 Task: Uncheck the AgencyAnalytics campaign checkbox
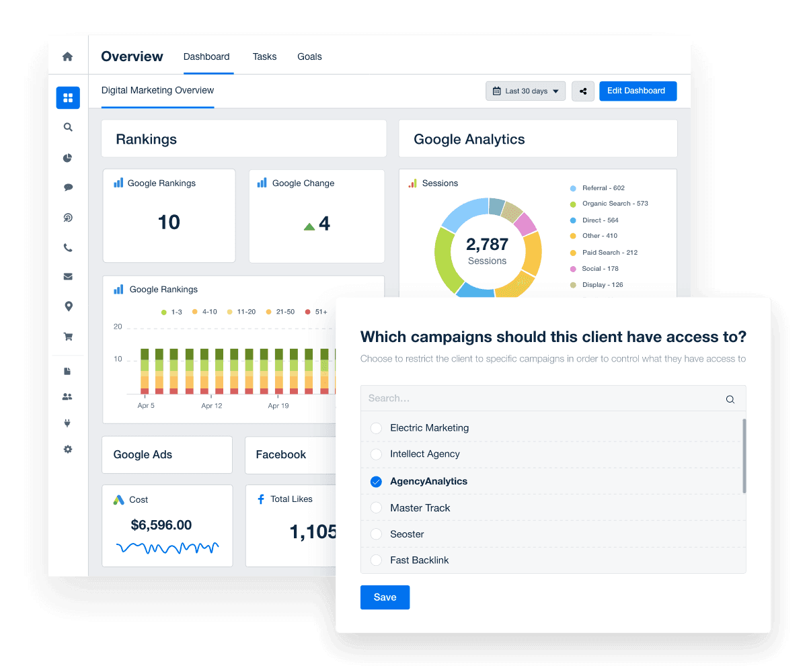click(376, 481)
